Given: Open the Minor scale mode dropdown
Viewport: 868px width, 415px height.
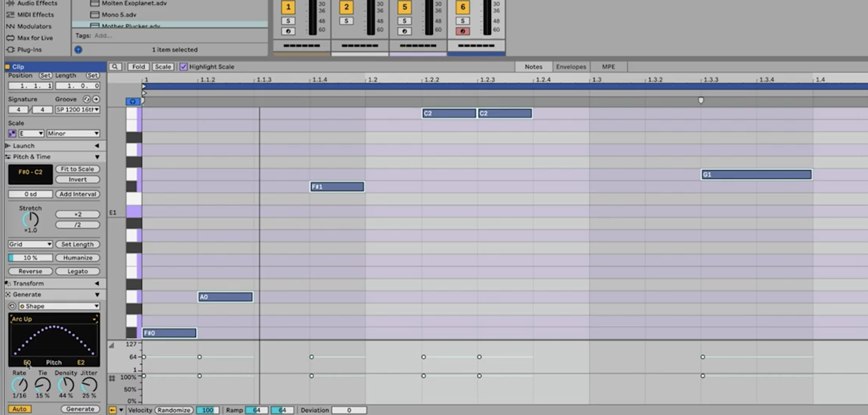Looking at the screenshot, I should click(73, 133).
